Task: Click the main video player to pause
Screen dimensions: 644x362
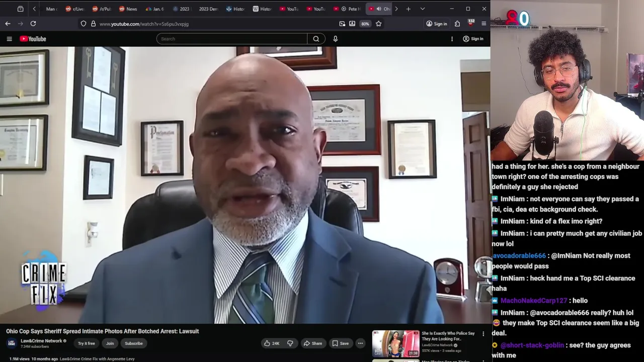Action: [x=245, y=185]
